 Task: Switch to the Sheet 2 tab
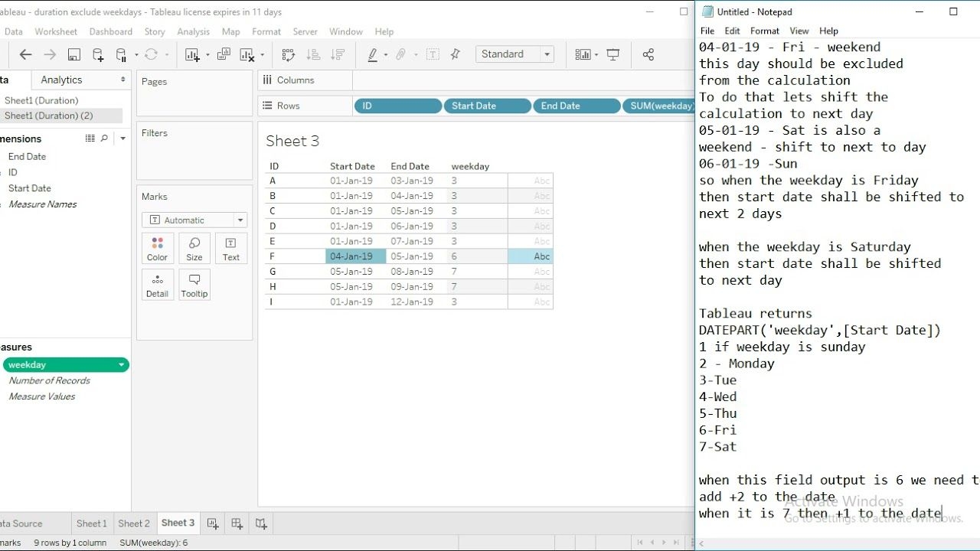coord(134,523)
